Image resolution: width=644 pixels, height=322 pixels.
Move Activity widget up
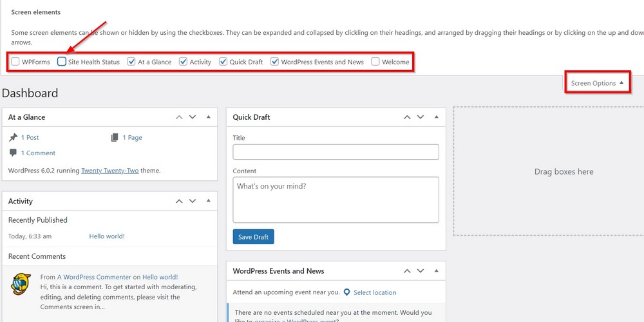(179, 201)
